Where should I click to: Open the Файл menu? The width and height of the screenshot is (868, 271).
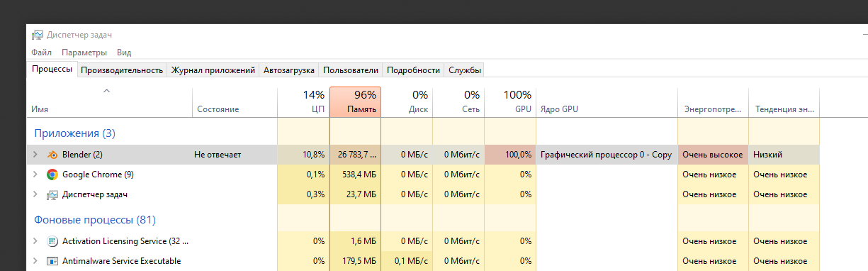tap(42, 52)
